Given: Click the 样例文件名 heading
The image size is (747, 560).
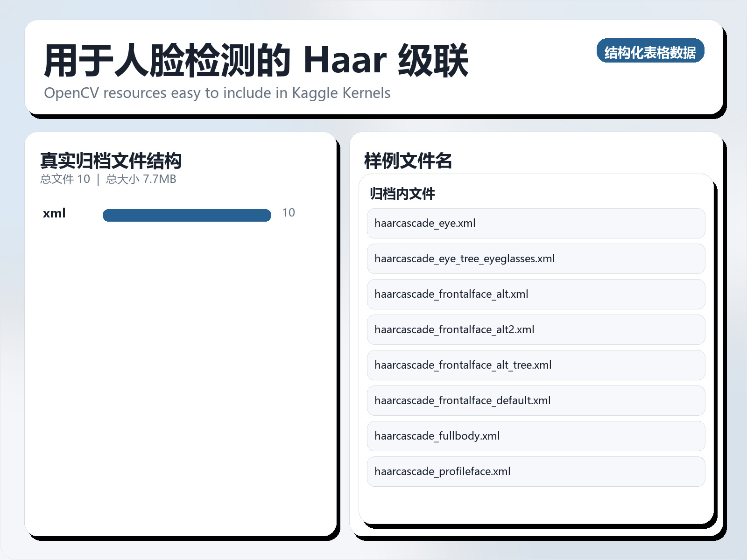Looking at the screenshot, I should 409,161.
